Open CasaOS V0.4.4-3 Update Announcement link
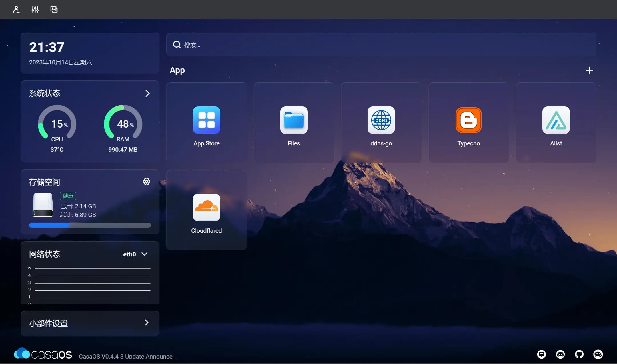This screenshot has height=364, width=617. click(x=127, y=357)
